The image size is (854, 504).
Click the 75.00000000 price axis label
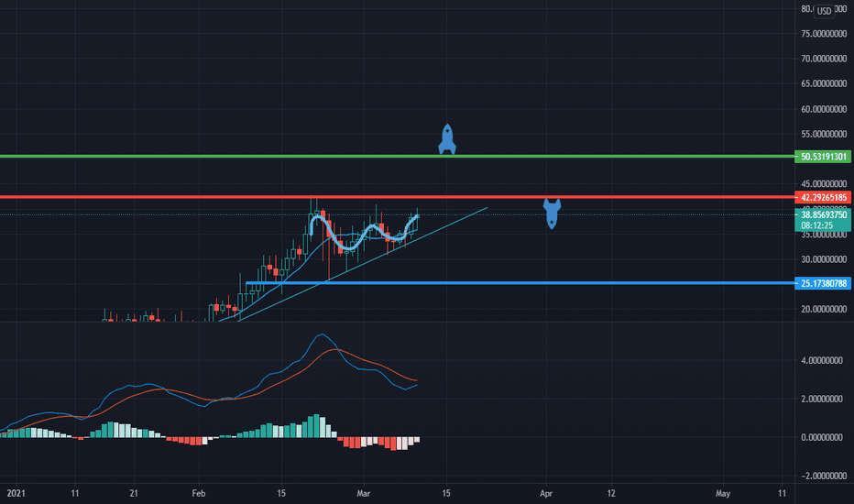[824, 34]
